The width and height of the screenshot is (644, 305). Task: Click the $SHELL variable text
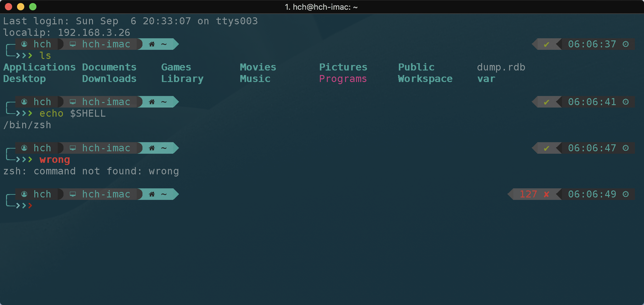[88, 113]
